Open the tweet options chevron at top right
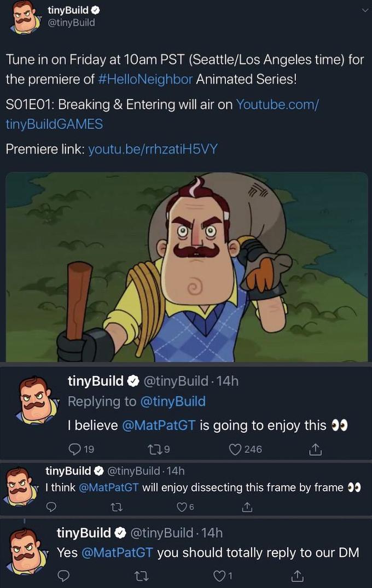This screenshot has height=588, width=372. [365, 11]
